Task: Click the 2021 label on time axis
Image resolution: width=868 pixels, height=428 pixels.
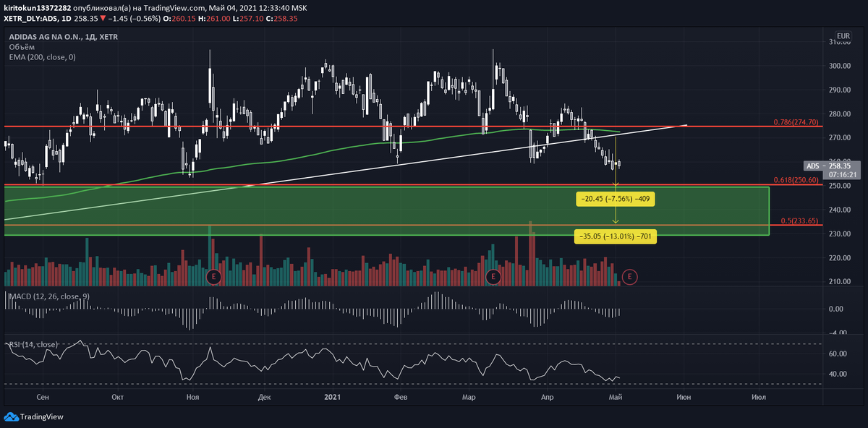Action: point(332,397)
